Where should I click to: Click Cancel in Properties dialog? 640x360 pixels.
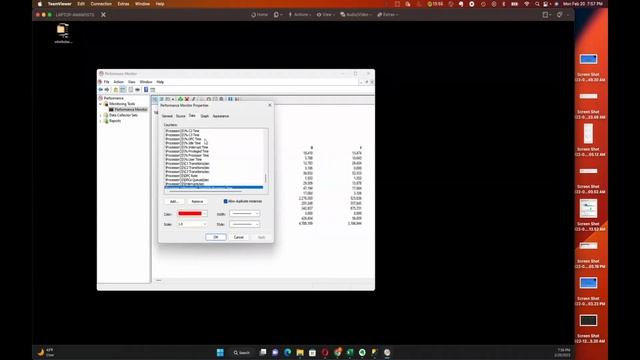point(239,237)
